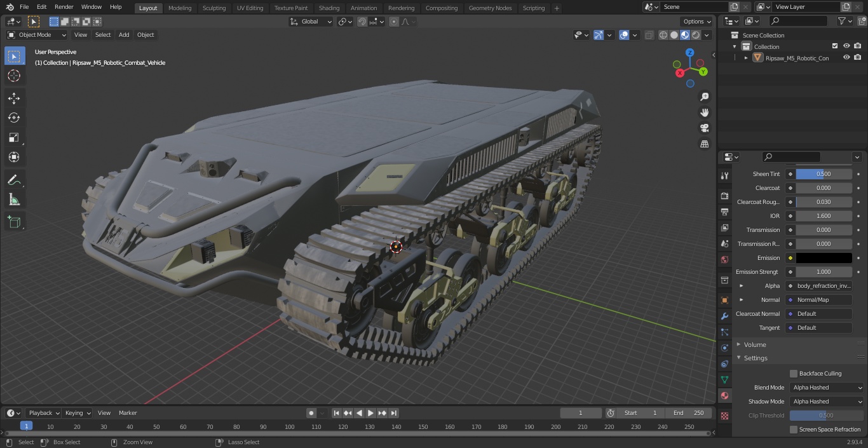This screenshot has width=868, height=448.
Task: Toggle the show gizmo button
Action: pyautogui.click(x=599, y=35)
